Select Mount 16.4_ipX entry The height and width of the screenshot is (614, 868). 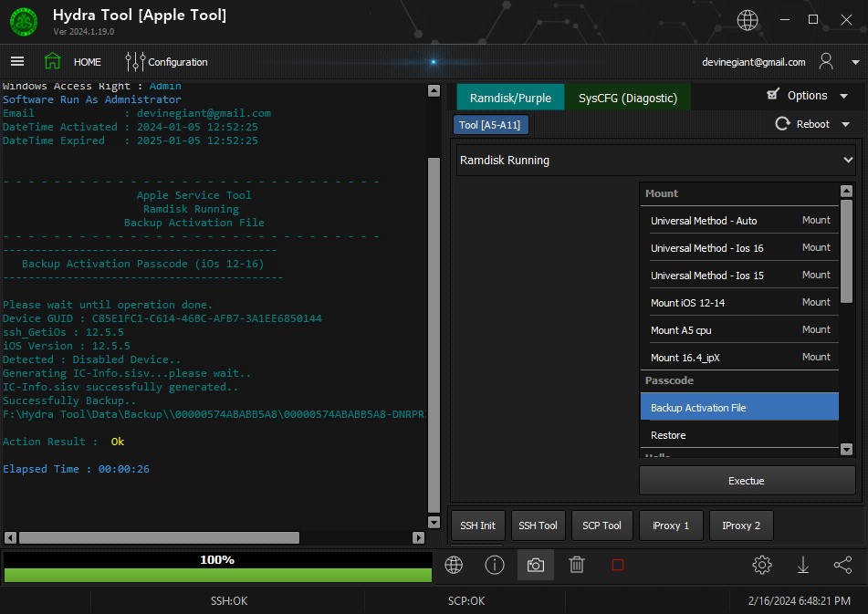coord(739,358)
